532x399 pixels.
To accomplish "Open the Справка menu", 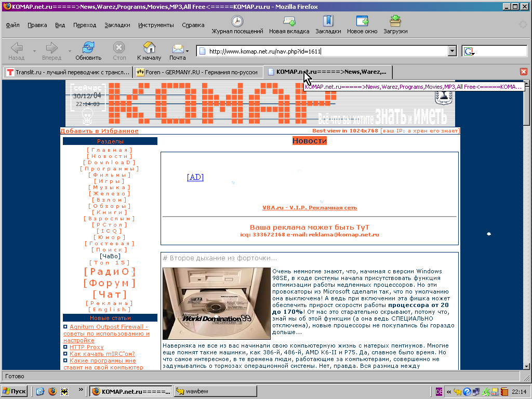I will (x=193, y=25).
